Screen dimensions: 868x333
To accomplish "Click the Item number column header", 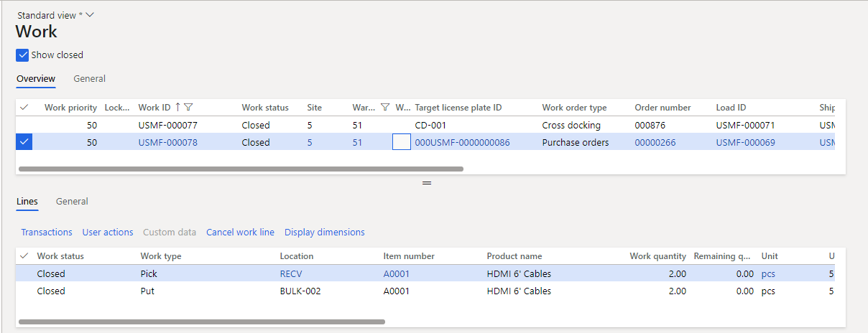I will pos(409,256).
